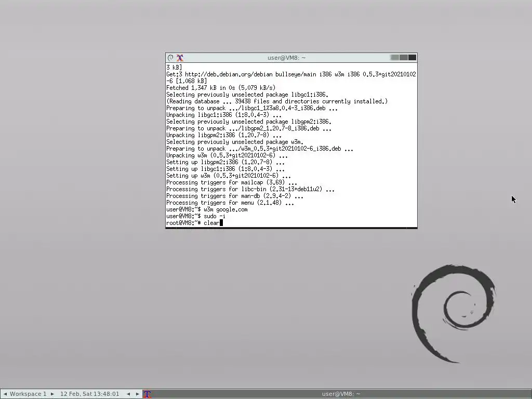Viewport: 532px width, 399px height.
Task: Click "Processing triggers for libc-bin" line
Action: click(x=250, y=189)
